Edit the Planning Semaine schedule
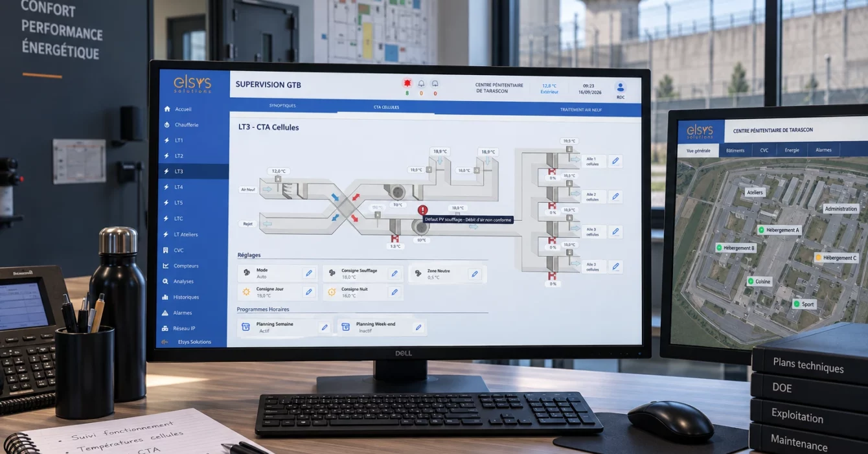 tap(325, 327)
